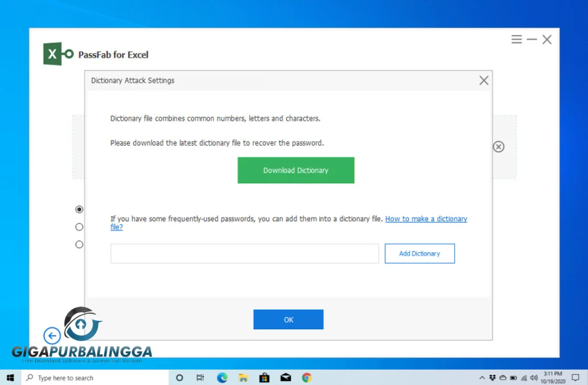Open volume control via the speaker icon

[x=534, y=377]
